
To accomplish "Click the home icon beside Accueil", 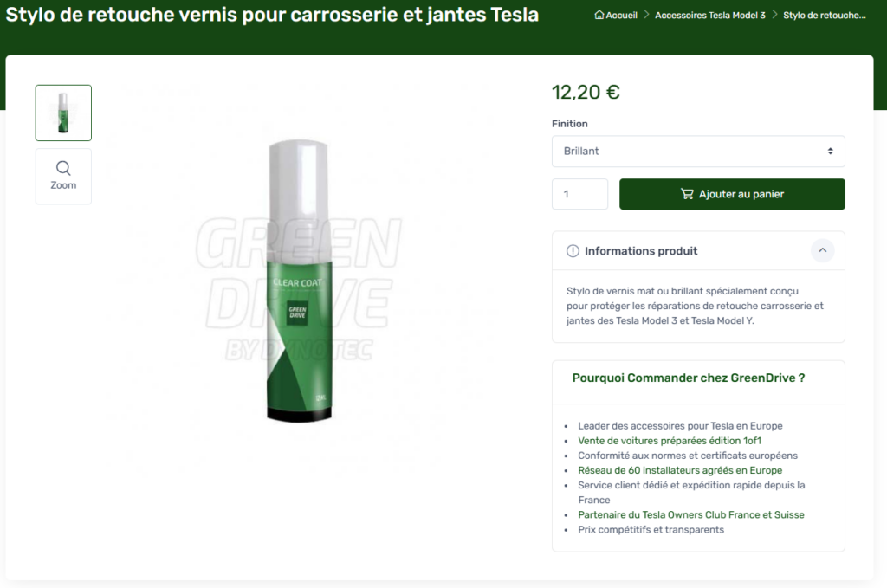I will (x=599, y=16).
